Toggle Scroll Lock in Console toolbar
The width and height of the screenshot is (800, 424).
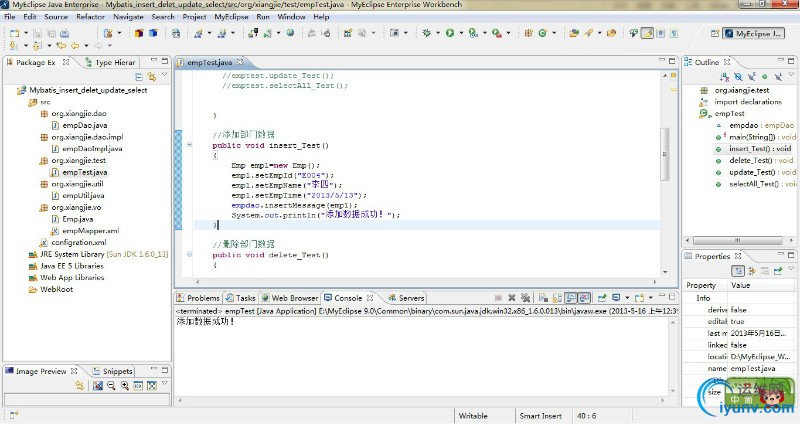tap(557, 297)
